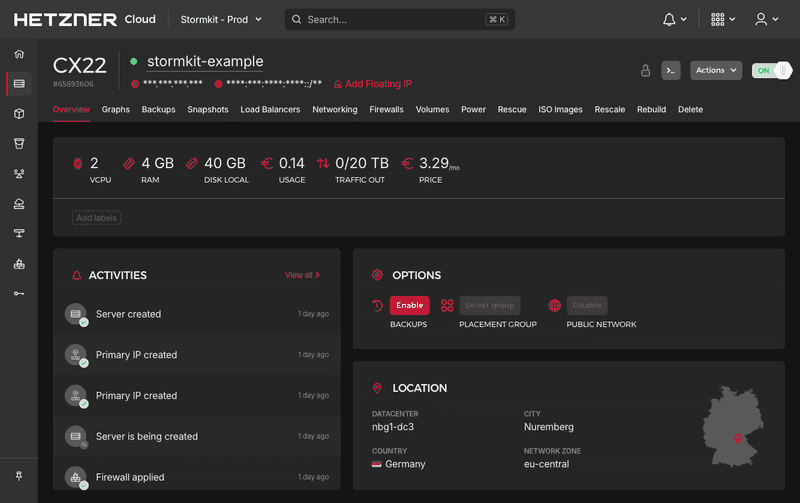Click the Add labels field
800x503 pixels.
(96, 218)
